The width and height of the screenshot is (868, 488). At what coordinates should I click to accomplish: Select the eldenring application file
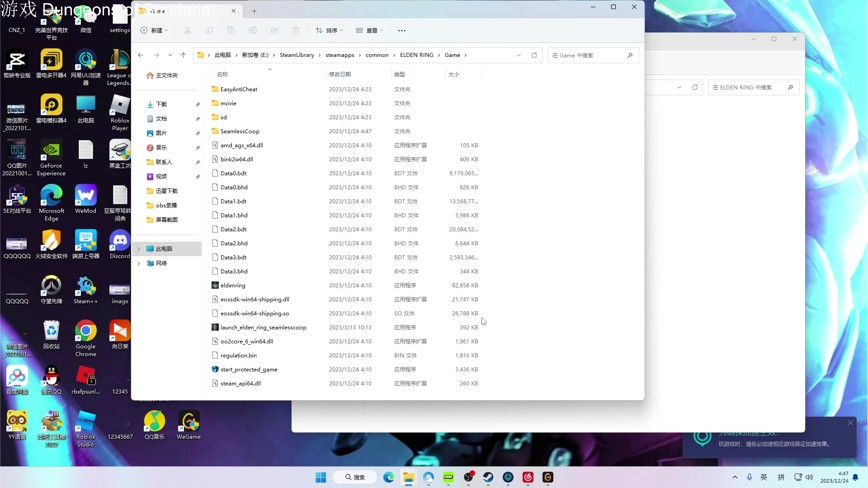tap(233, 286)
